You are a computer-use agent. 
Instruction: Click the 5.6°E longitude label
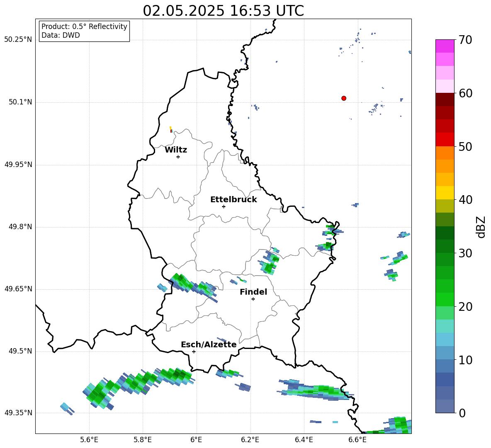pos(89,440)
